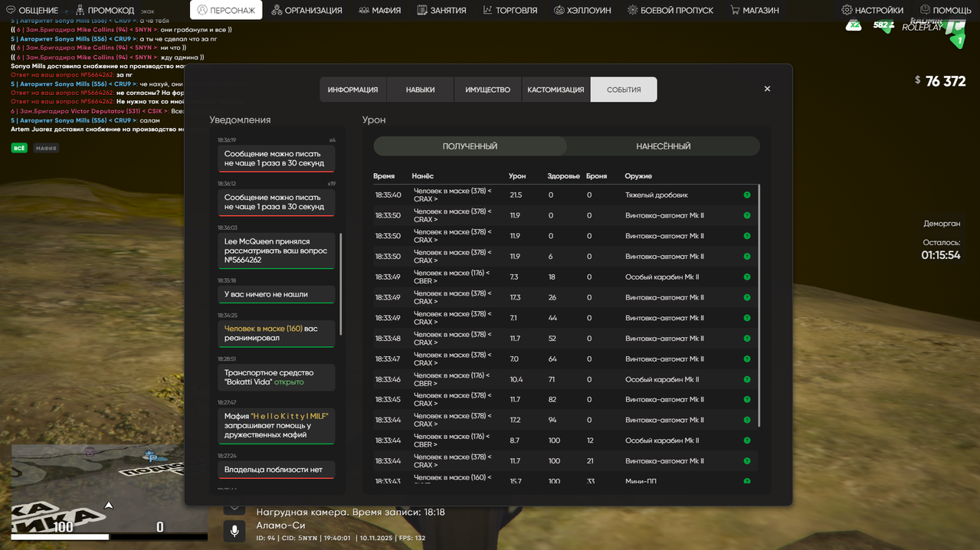Click the Тяжелый дробовик weapon cell

pos(657,195)
